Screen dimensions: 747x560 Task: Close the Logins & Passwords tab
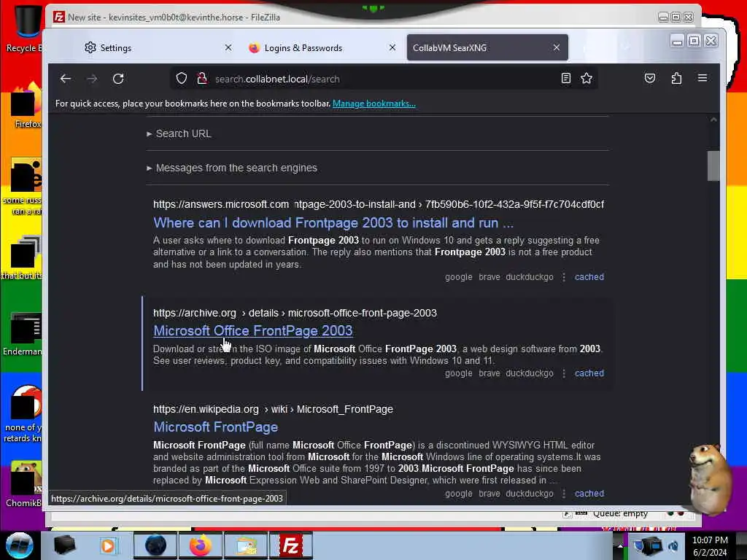pyautogui.click(x=392, y=47)
